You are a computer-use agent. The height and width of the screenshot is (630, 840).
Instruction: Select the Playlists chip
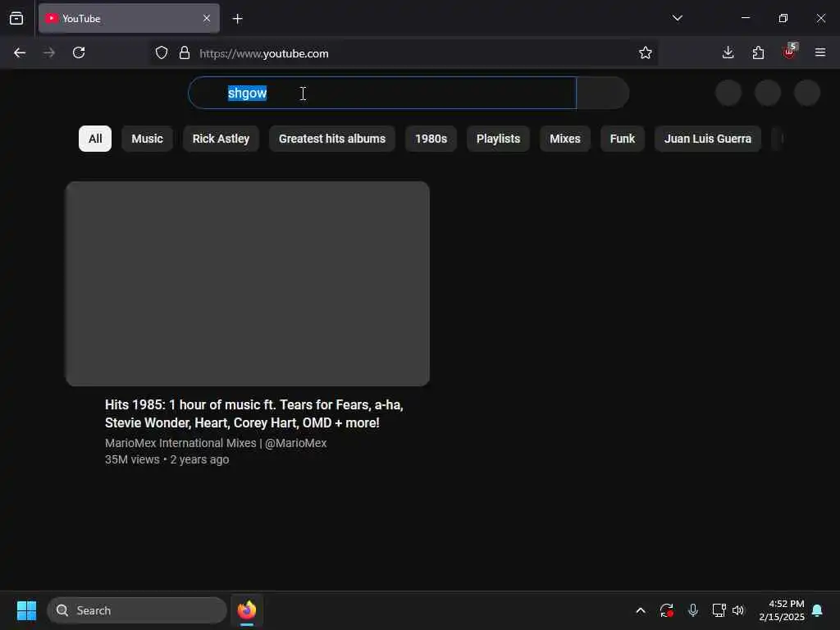point(498,139)
